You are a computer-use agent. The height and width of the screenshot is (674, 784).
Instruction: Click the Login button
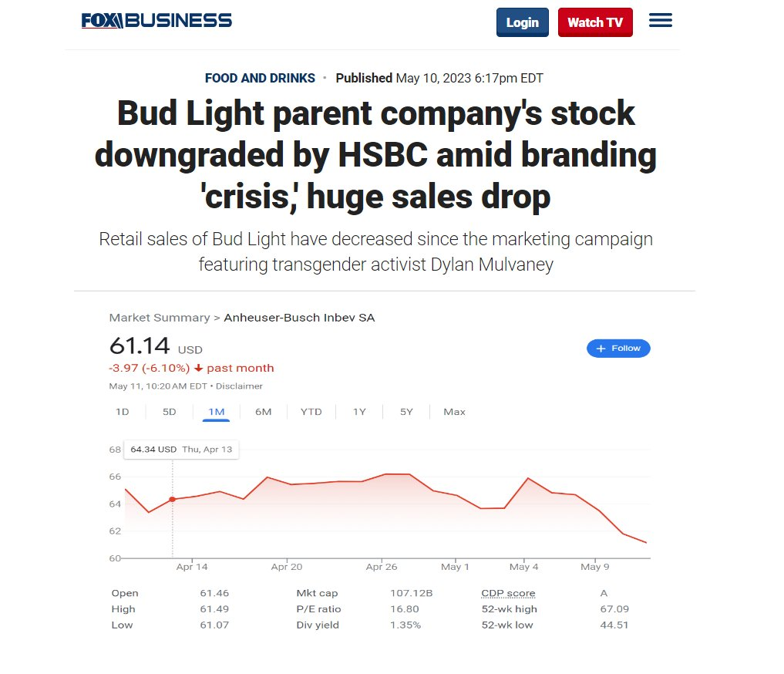[x=522, y=22]
